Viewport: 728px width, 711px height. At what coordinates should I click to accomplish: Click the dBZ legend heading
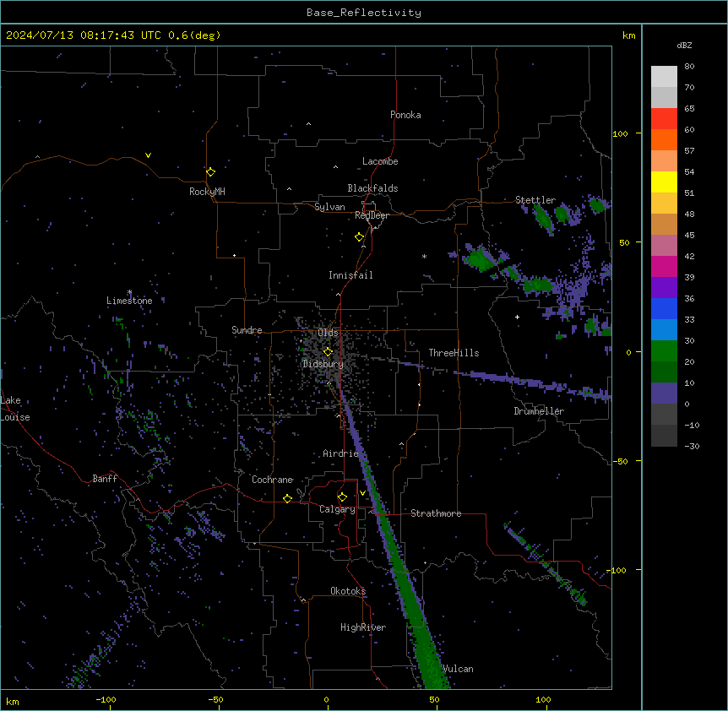(684, 45)
